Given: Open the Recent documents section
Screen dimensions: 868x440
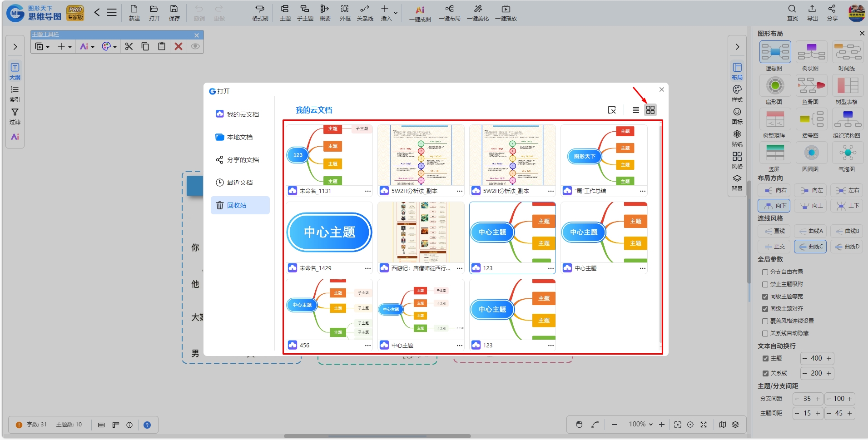Looking at the screenshot, I should 240,183.
